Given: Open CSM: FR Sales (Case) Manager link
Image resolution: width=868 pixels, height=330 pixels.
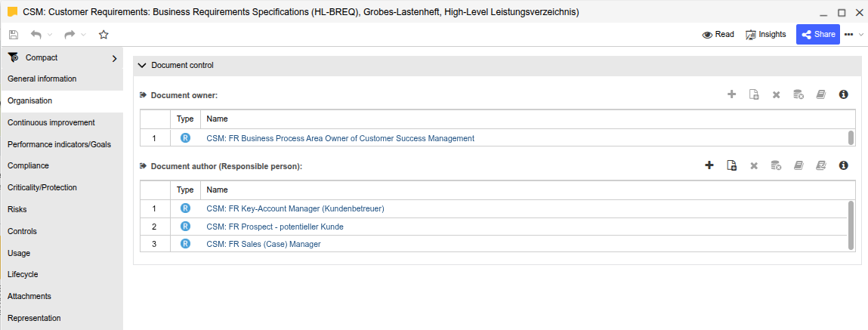Looking at the screenshot, I should [264, 244].
